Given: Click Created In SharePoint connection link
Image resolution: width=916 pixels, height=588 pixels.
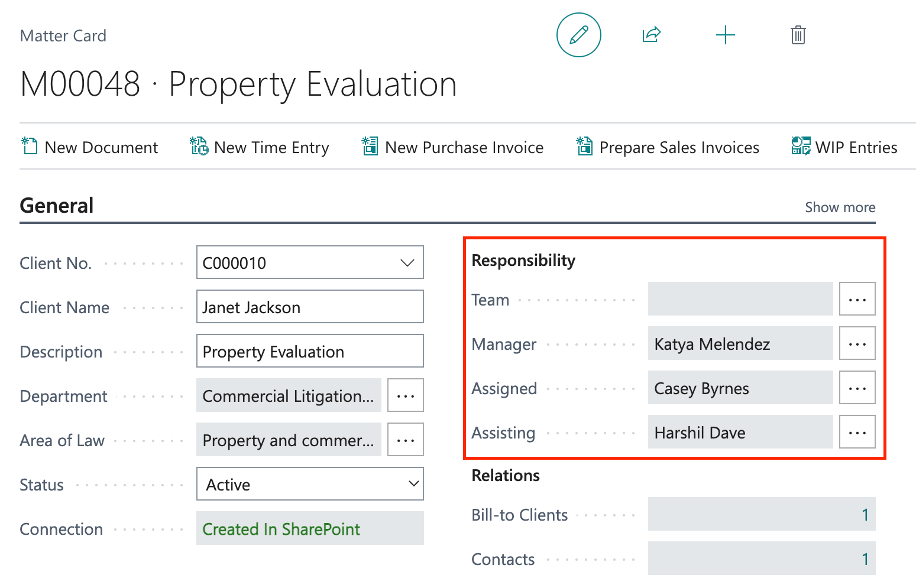Looking at the screenshot, I should click(281, 529).
